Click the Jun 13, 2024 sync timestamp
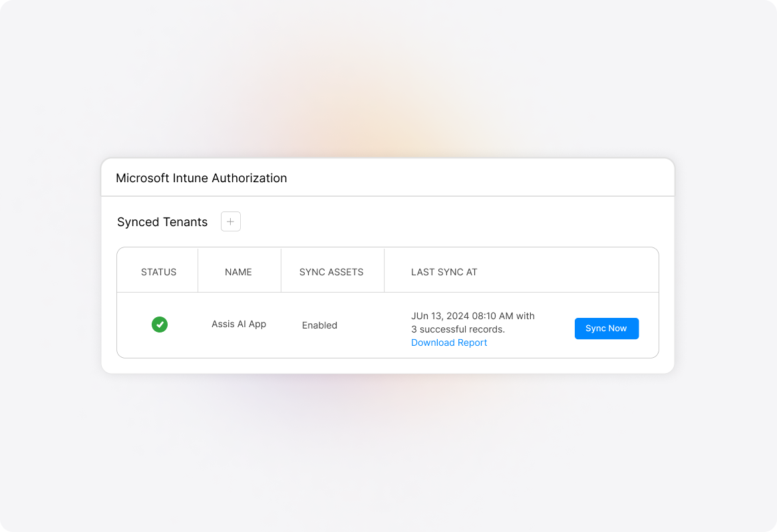Screen dimensions: 777x532 (x=463, y=316)
